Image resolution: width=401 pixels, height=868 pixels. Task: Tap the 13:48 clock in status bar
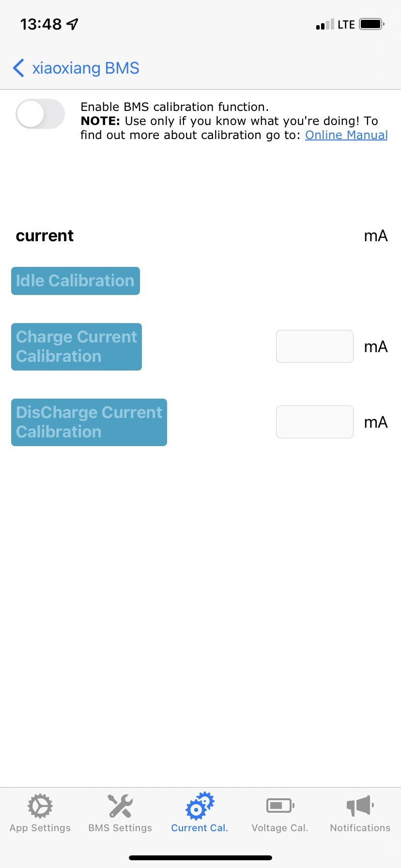(41, 24)
